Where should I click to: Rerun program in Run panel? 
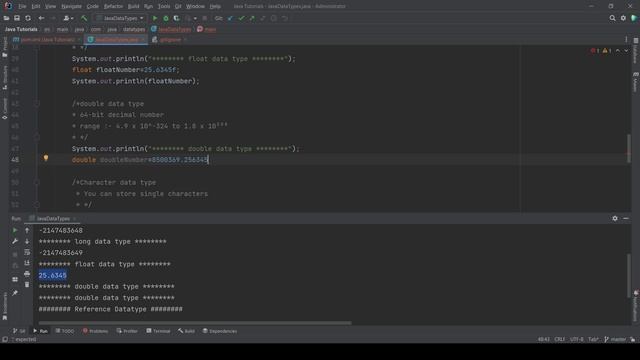tap(15, 230)
